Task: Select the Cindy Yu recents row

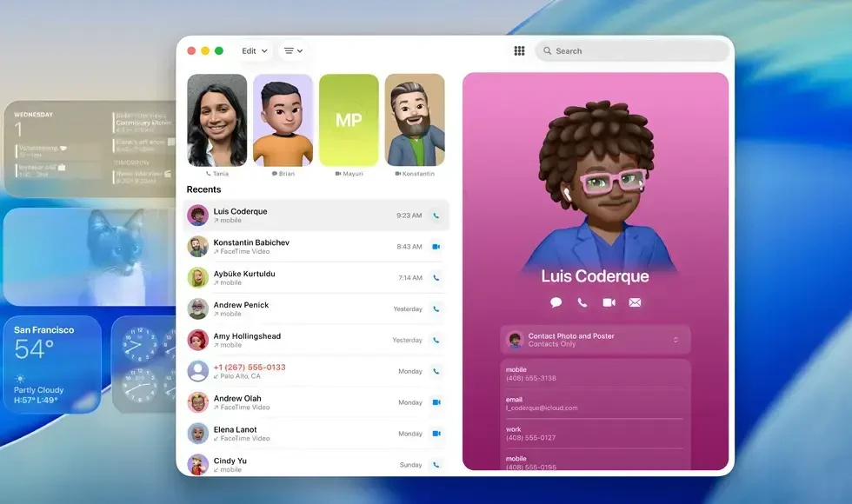Action: tap(316, 463)
